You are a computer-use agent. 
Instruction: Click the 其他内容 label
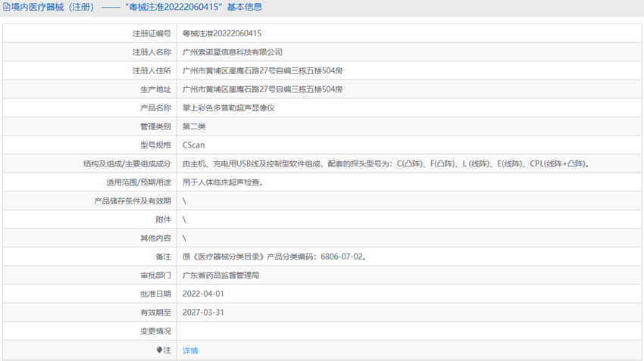tap(155, 238)
